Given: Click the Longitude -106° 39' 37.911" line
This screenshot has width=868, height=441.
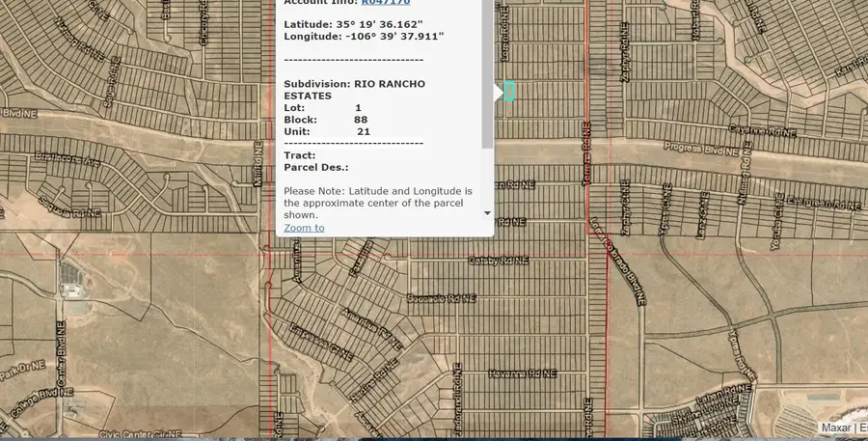Looking at the screenshot, I should (x=364, y=37).
